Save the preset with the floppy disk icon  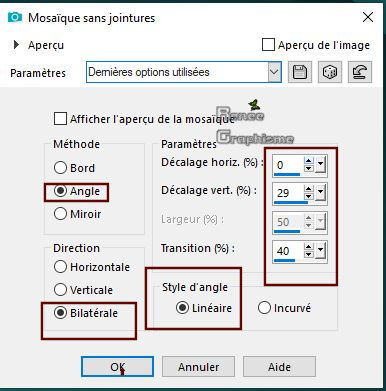299,72
